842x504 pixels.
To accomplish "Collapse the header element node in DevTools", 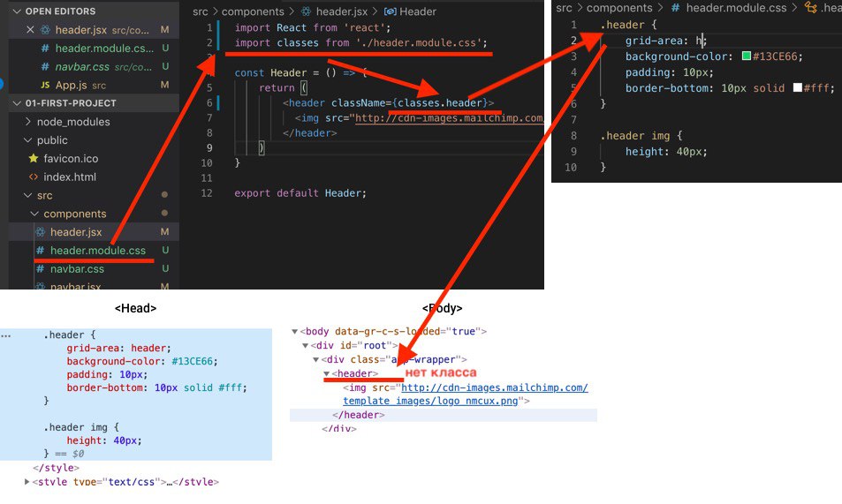I will (x=327, y=373).
